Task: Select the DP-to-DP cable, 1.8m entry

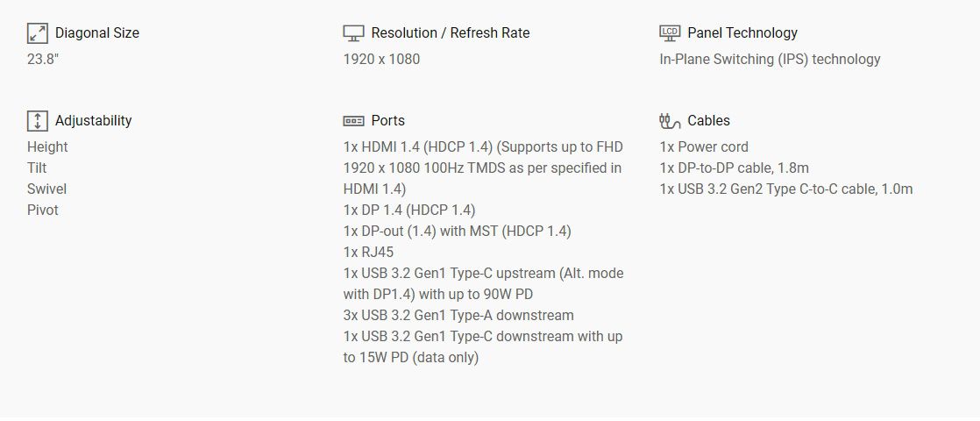Action: (735, 168)
